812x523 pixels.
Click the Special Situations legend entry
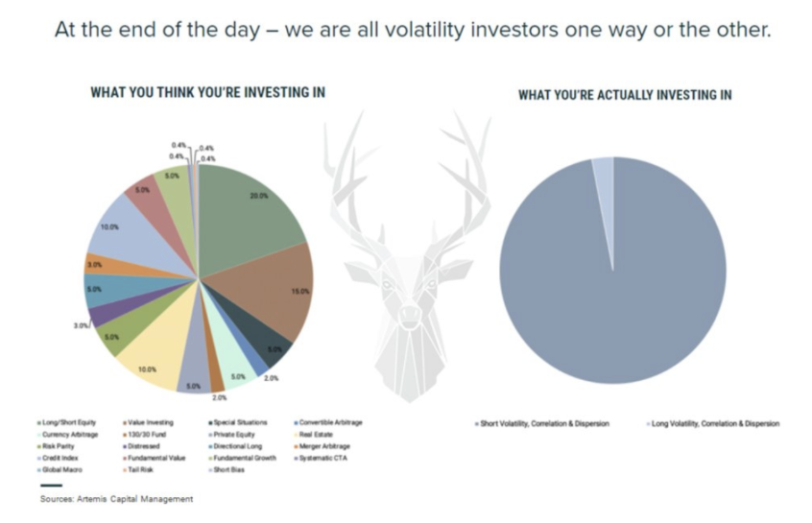(x=238, y=422)
